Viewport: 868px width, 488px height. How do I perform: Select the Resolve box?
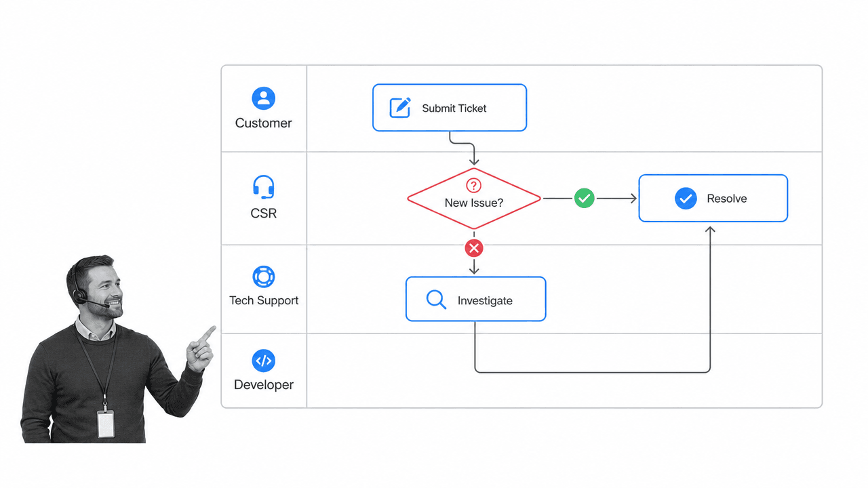[713, 198]
